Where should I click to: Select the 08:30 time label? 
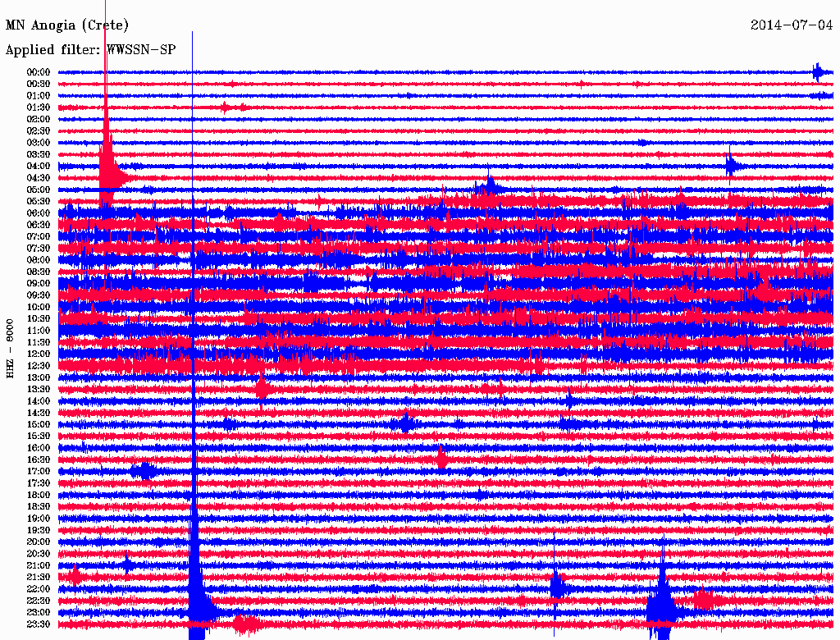[39, 272]
